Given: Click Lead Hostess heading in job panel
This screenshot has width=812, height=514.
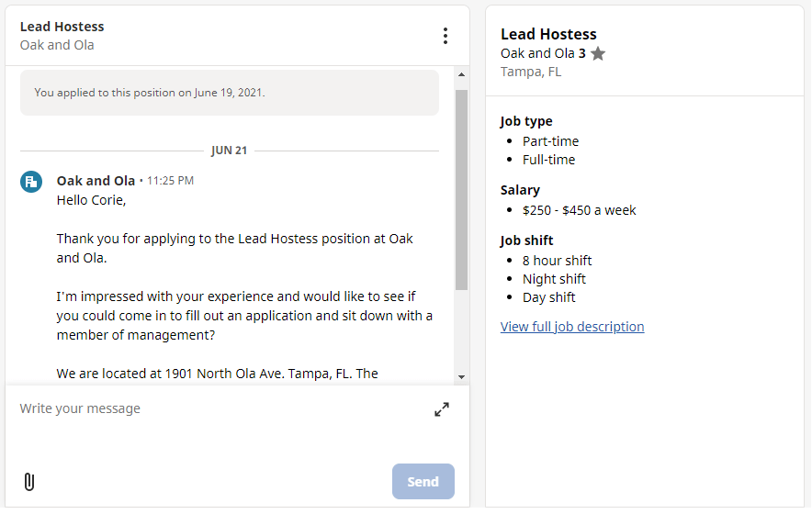Looking at the screenshot, I should [548, 34].
